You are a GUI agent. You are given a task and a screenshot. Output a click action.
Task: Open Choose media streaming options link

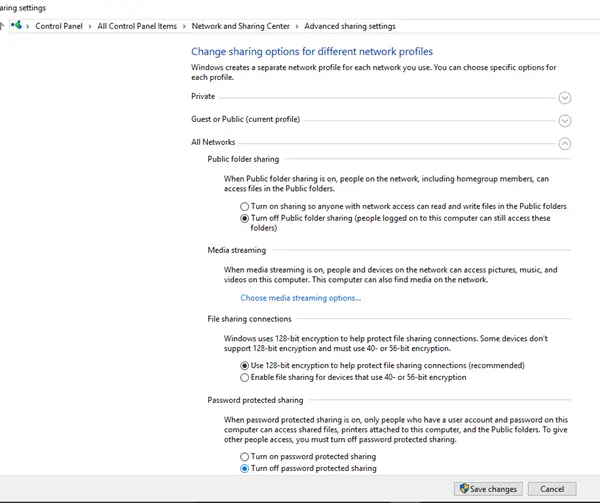(300, 298)
